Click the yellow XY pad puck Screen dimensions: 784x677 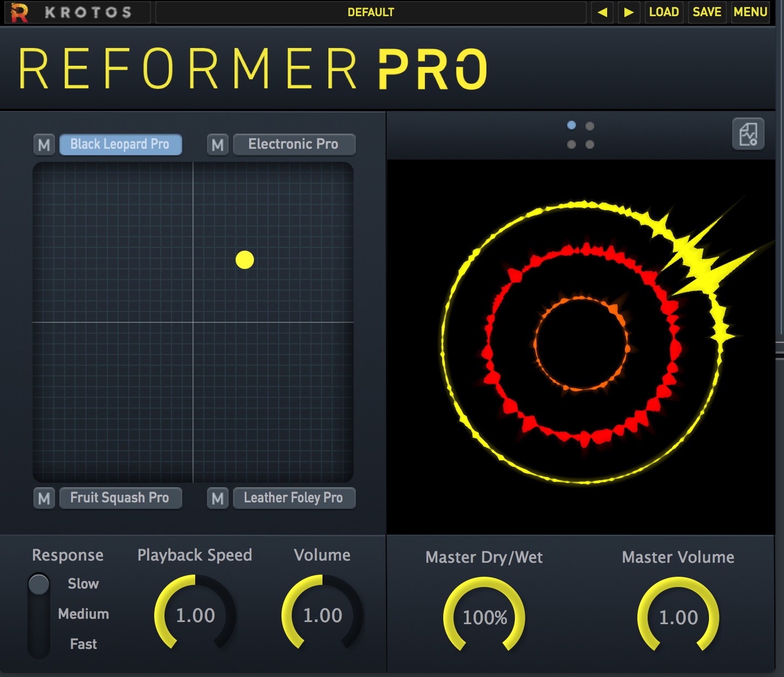(245, 260)
